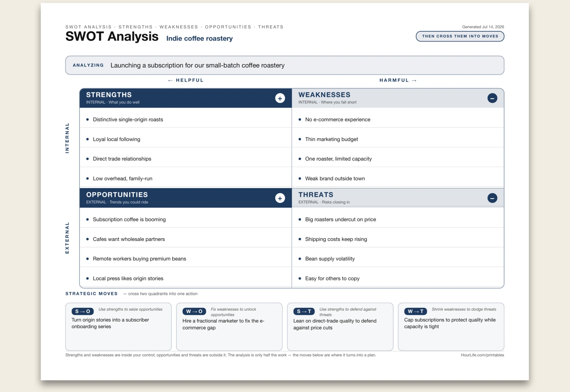Select the THREATS quadrant heading

316,195
